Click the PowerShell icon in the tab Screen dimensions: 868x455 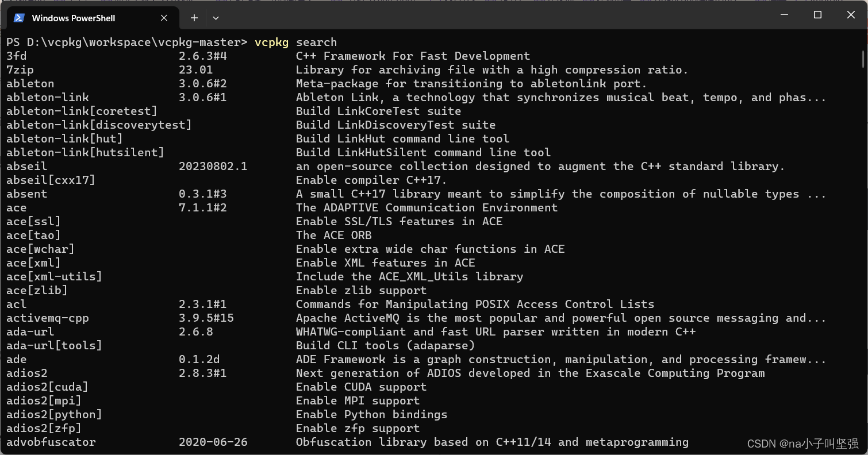tap(19, 18)
